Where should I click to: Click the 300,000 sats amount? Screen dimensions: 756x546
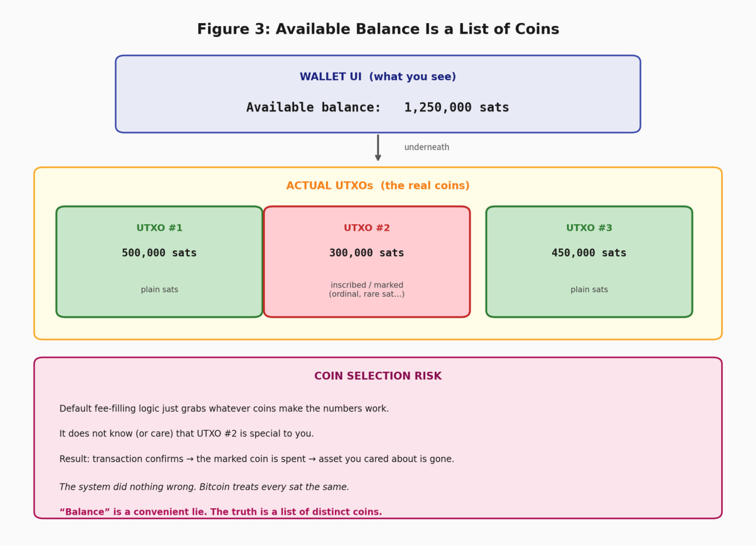click(367, 253)
